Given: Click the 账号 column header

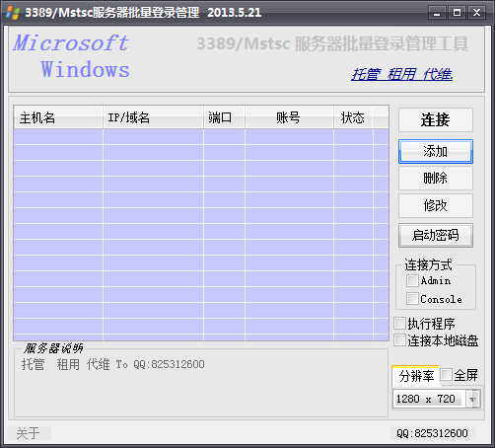Looking at the screenshot, I should coord(289,117).
